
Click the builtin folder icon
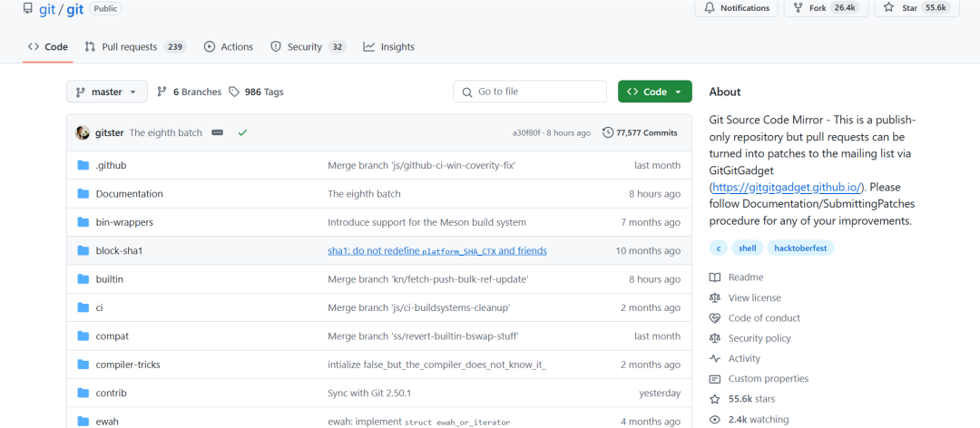click(x=83, y=279)
